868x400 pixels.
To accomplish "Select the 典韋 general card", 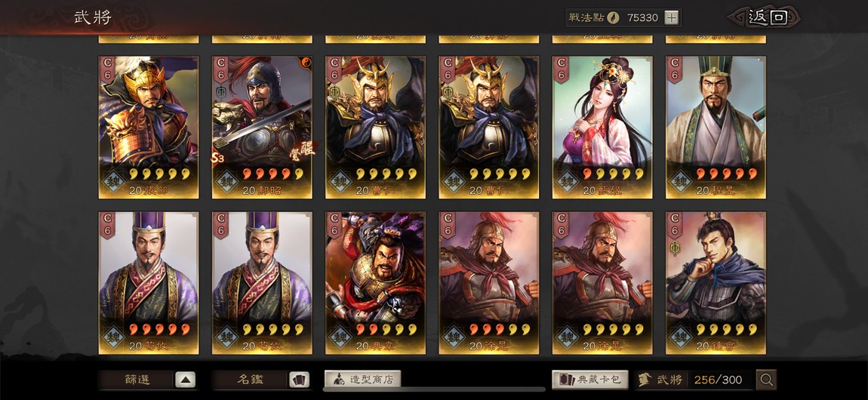I will [375, 283].
